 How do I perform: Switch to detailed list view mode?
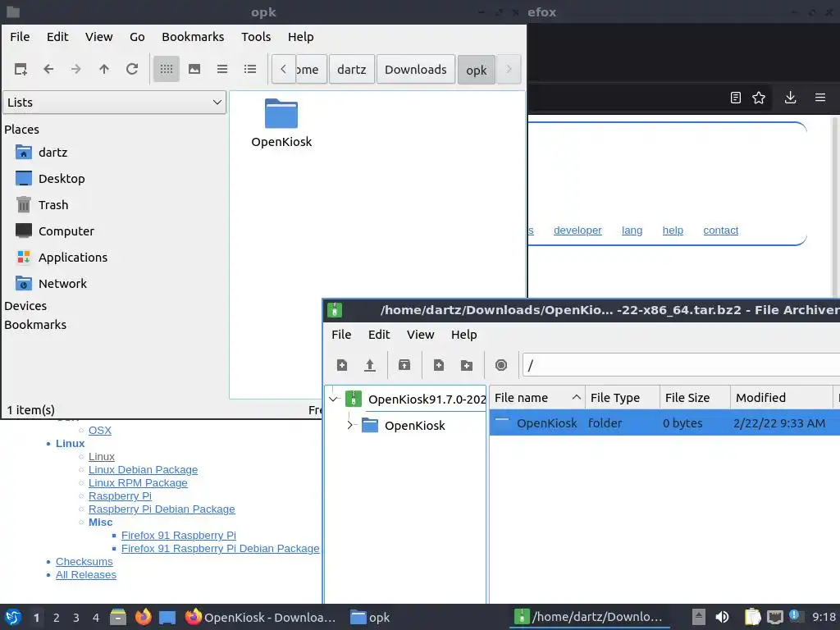[250, 69]
